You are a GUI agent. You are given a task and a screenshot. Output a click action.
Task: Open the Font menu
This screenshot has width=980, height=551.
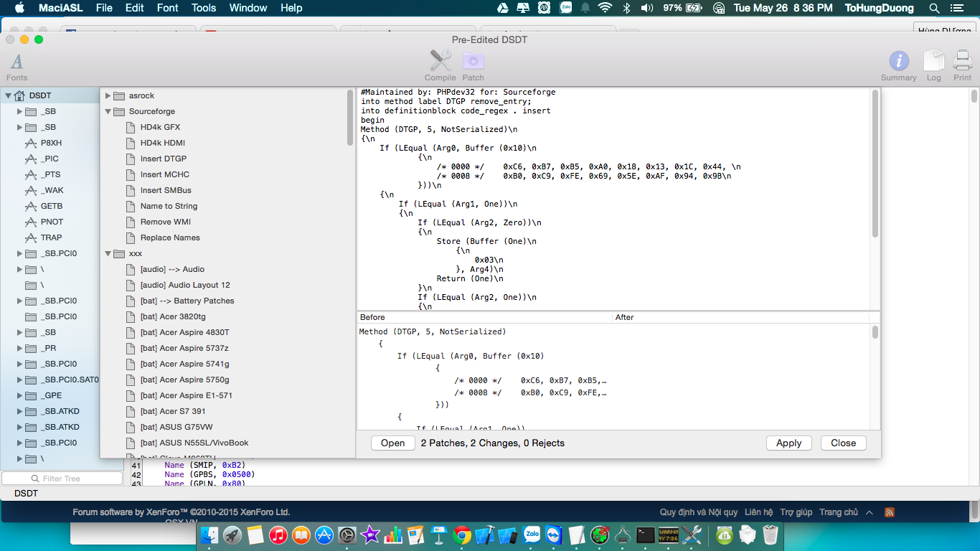(x=167, y=8)
